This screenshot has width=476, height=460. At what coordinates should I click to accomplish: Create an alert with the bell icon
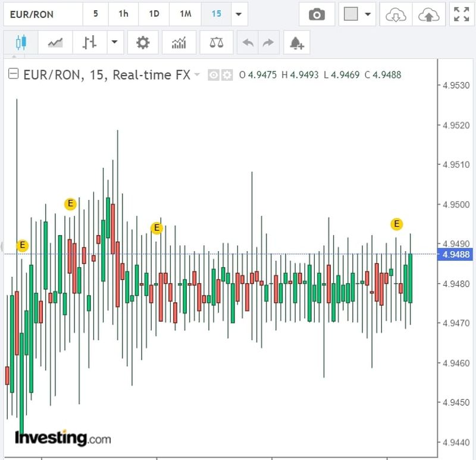[x=296, y=43]
